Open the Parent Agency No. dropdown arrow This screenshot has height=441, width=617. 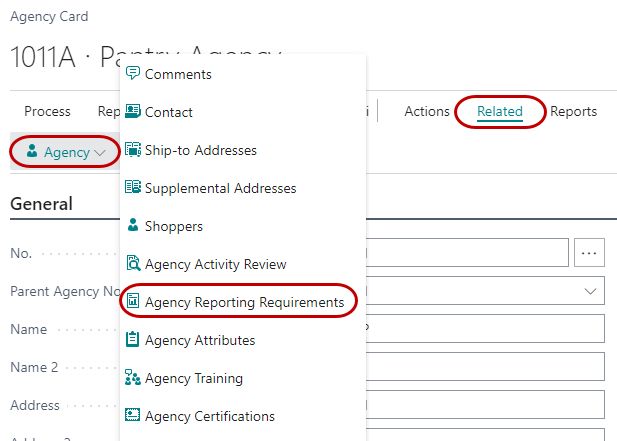click(590, 291)
